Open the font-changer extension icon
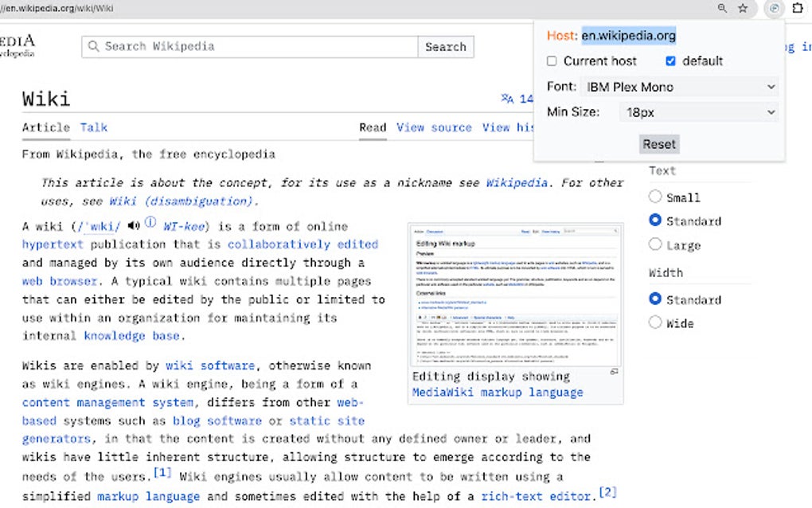This screenshot has width=812, height=508. 772,9
